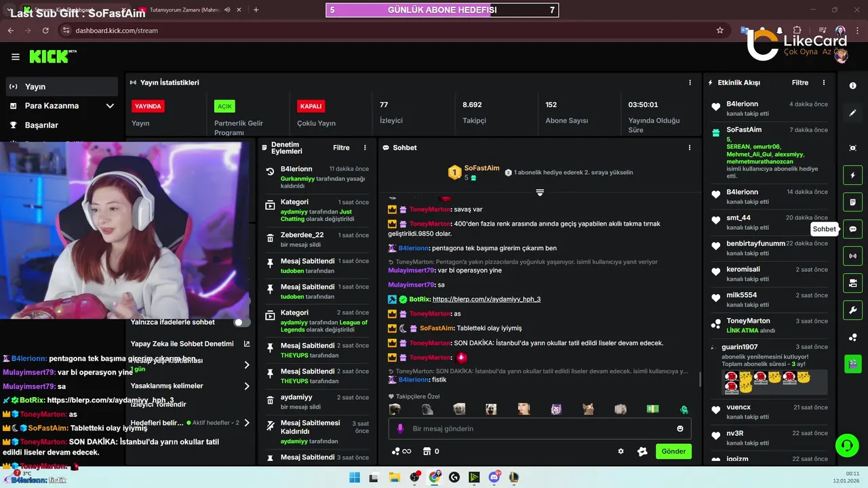Viewport: 868px width, 488px height.
Task: Open Chrome from the Windows taskbar
Action: click(x=435, y=477)
